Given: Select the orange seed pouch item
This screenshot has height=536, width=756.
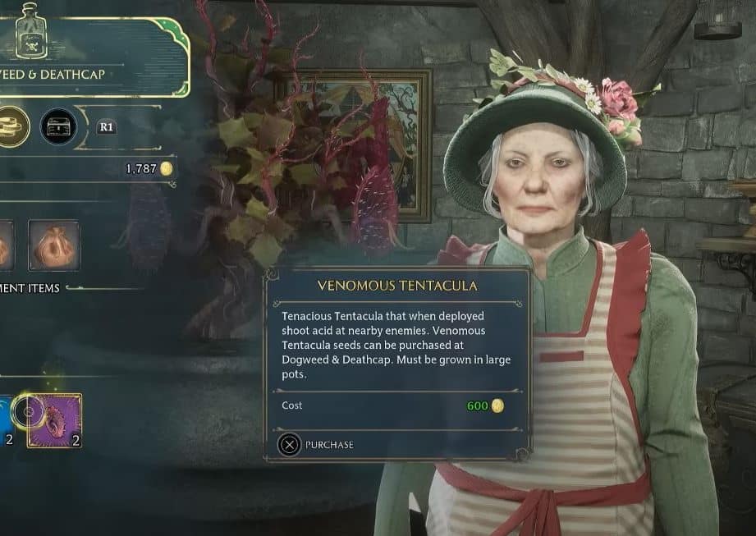Looking at the screenshot, I should point(53,245).
